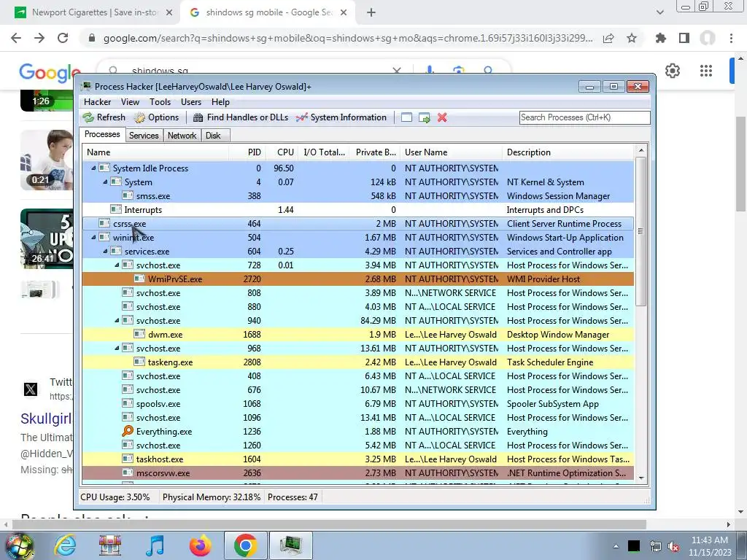This screenshot has width=747, height=560.
Task: Bookmark this page with the star icon
Action: click(x=632, y=38)
